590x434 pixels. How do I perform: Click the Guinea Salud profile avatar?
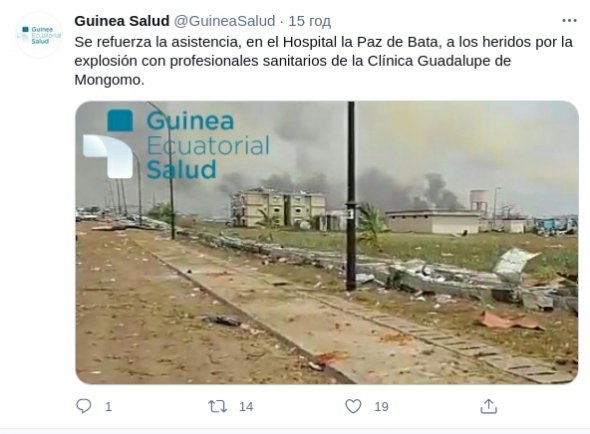point(39,35)
